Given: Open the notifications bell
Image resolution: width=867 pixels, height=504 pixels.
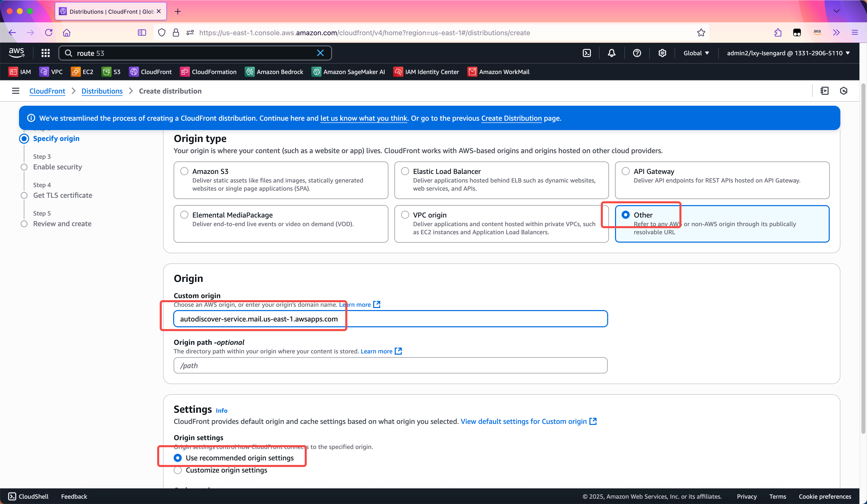Looking at the screenshot, I should 612,53.
